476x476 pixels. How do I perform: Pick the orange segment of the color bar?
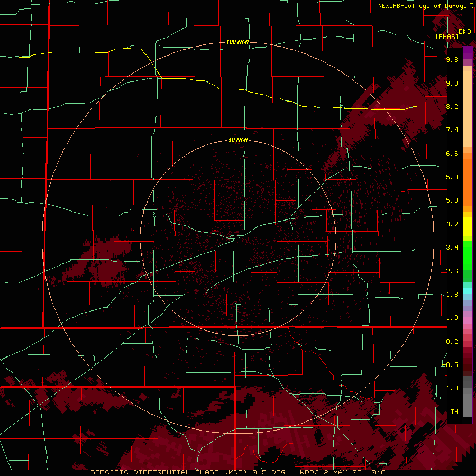467,182
